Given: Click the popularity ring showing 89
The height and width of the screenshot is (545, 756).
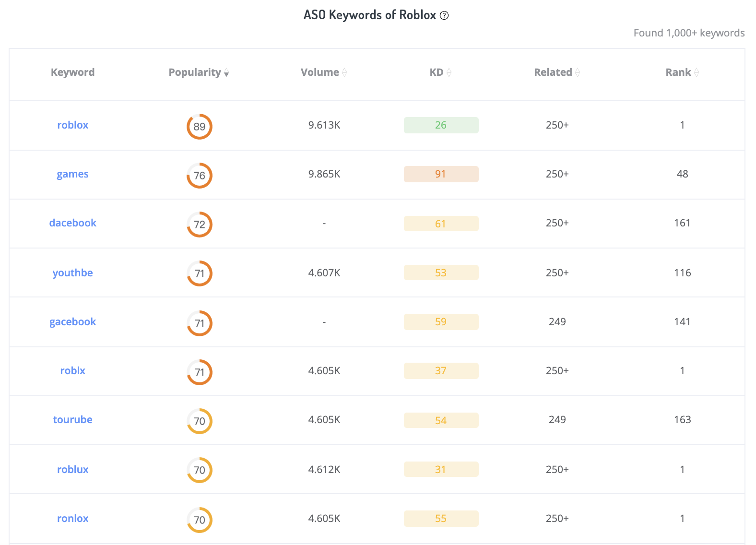Looking at the screenshot, I should [x=200, y=127].
